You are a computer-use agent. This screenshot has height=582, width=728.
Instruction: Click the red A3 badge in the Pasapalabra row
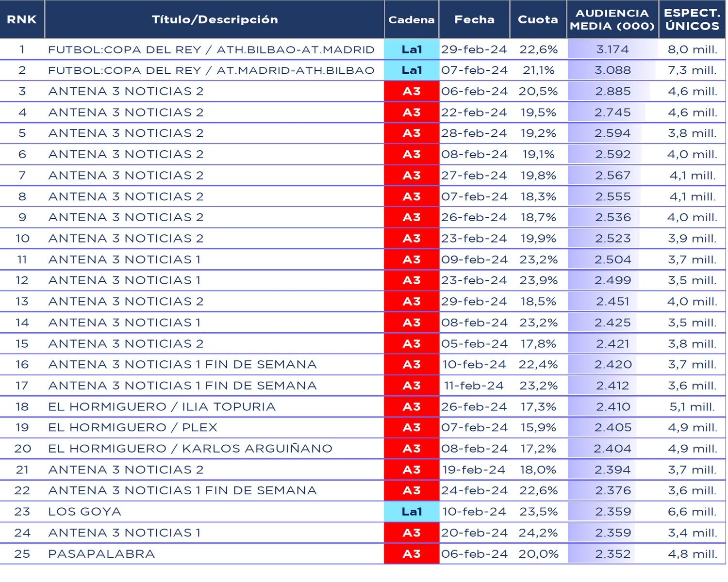tap(412, 554)
